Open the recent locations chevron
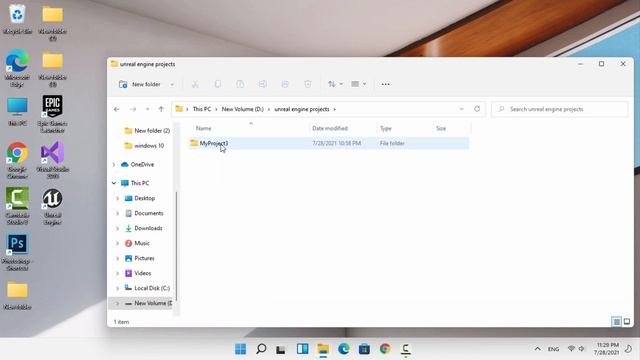The width and height of the screenshot is (640, 360). [147, 109]
